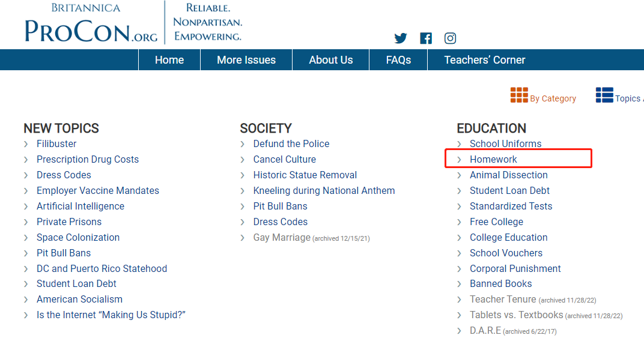Visit the Teachers' Corner section
Screen dimensions: 644x350
pos(485,60)
